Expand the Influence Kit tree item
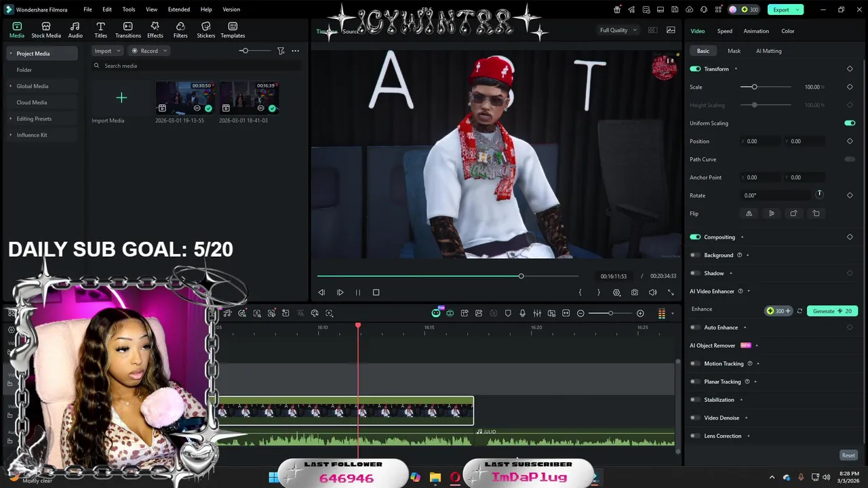The image size is (868, 488). click(x=10, y=135)
